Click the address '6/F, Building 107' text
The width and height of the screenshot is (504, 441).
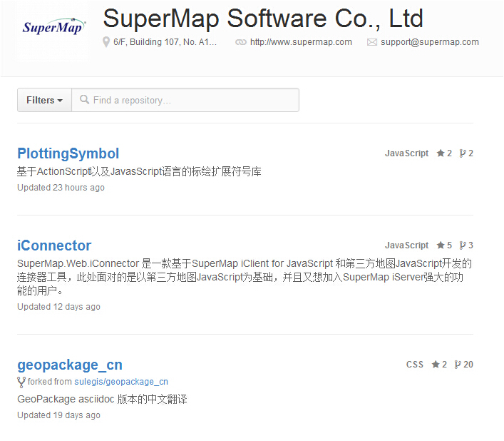point(165,42)
